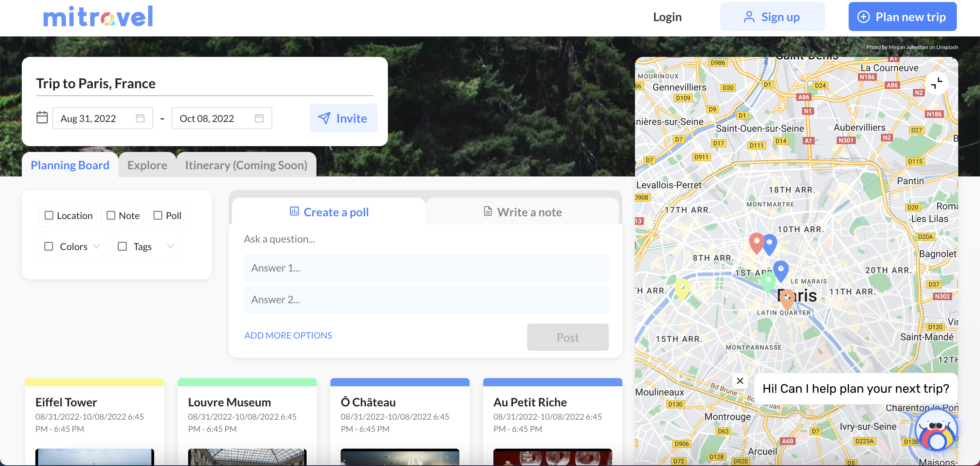980x466 pixels.
Task: Collapse the map with the minimize icon
Action: coord(936,83)
